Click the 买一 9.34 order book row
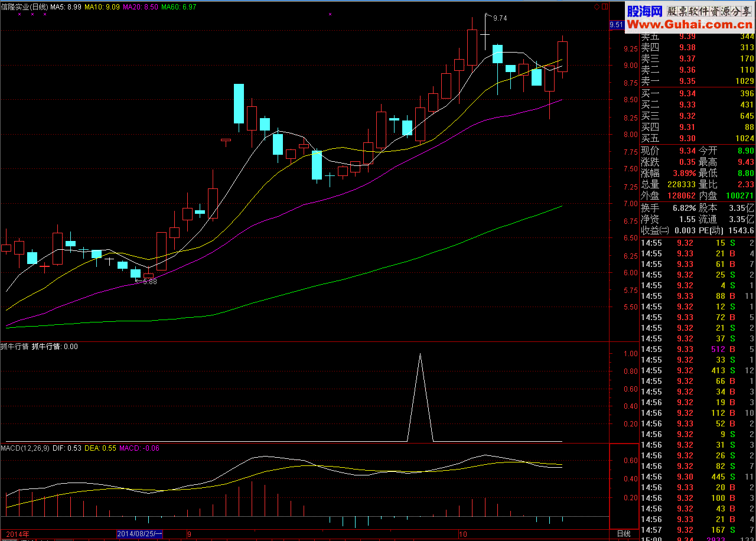This screenshot has width=756, height=541. tap(698, 94)
